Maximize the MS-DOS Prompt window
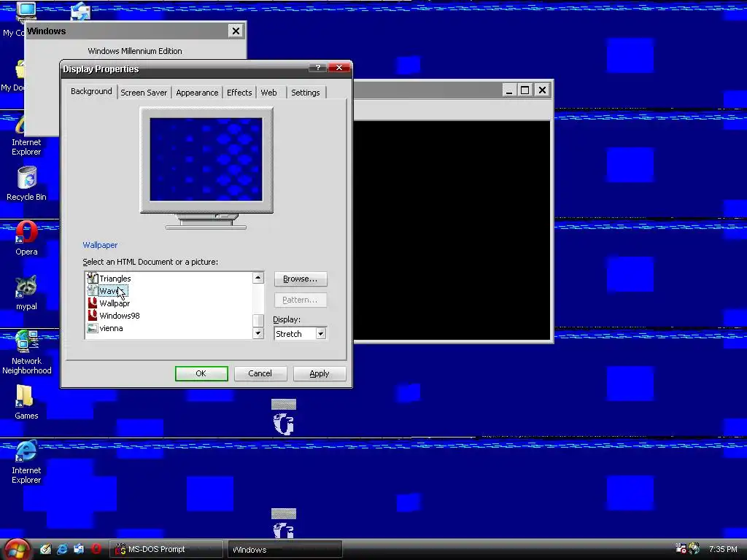The width and height of the screenshot is (747, 560). tap(525, 90)
